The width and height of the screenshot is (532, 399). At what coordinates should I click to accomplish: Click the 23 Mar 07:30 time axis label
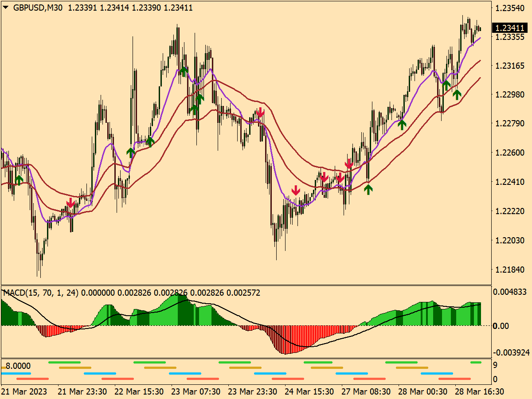[x=196, y=392]
